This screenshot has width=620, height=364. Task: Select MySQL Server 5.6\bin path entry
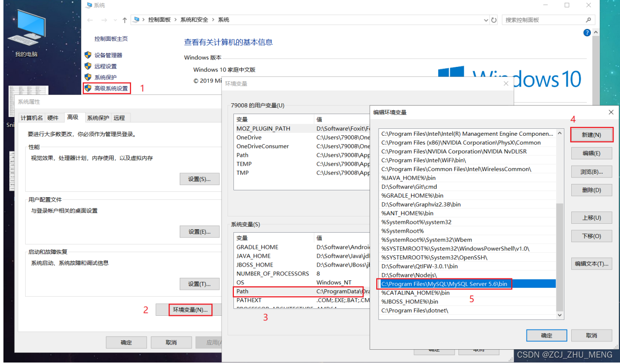(x=467, y=284)
